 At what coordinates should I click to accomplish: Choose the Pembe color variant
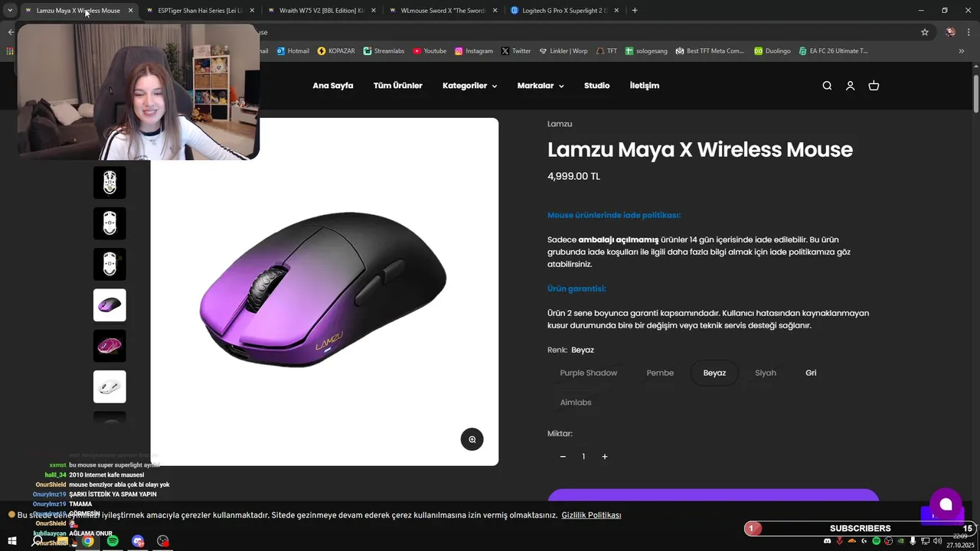pyautogui.click(x=660, y=373)
